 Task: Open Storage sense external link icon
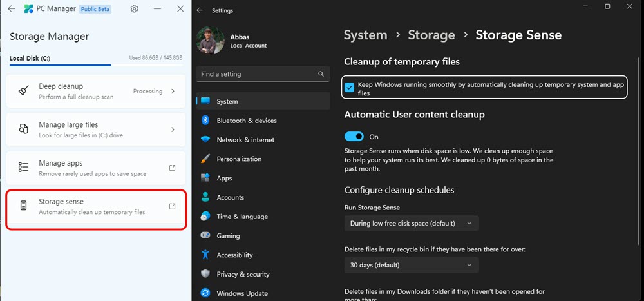(173, 206)
